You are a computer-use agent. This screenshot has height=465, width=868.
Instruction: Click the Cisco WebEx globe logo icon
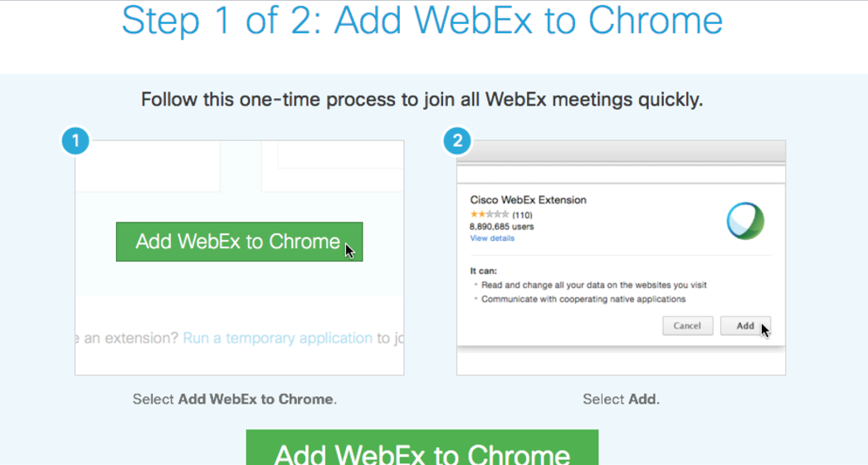tap(745, 221)
